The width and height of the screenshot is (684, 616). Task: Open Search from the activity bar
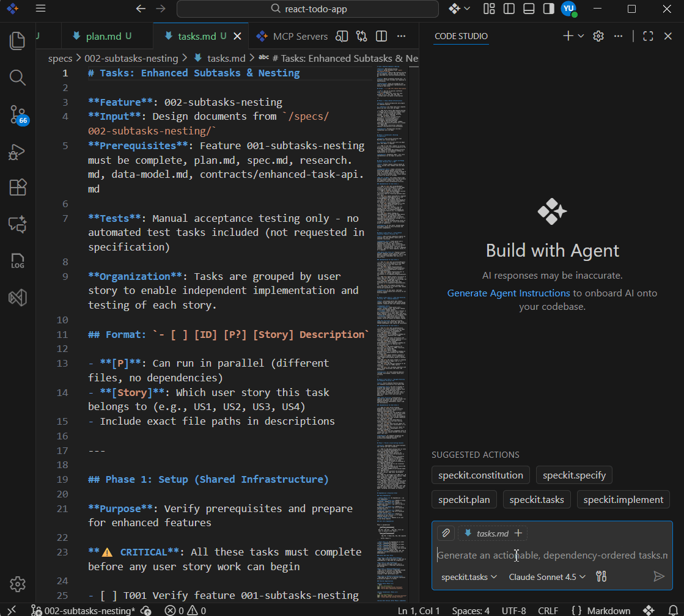click(17, 78)
